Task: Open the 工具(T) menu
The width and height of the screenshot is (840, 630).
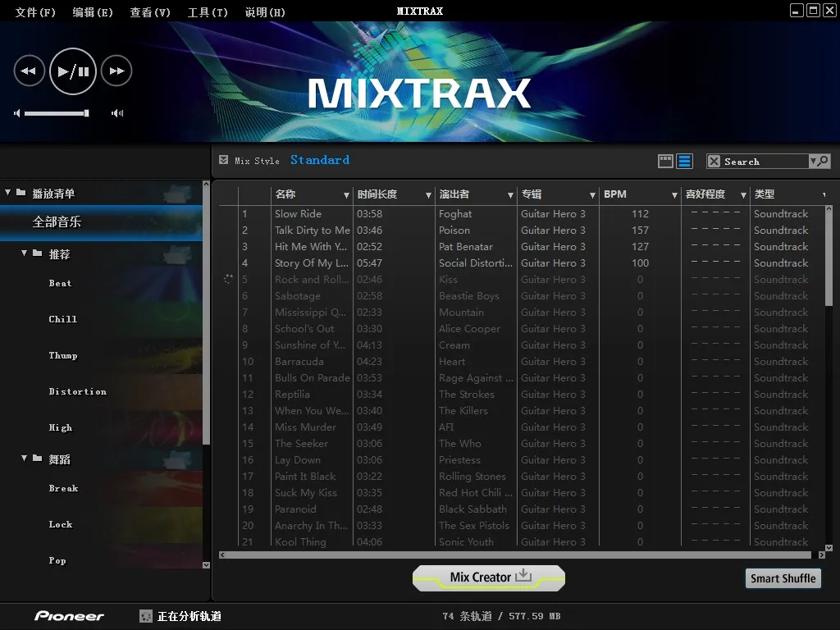Action: (x=208, y=11)
